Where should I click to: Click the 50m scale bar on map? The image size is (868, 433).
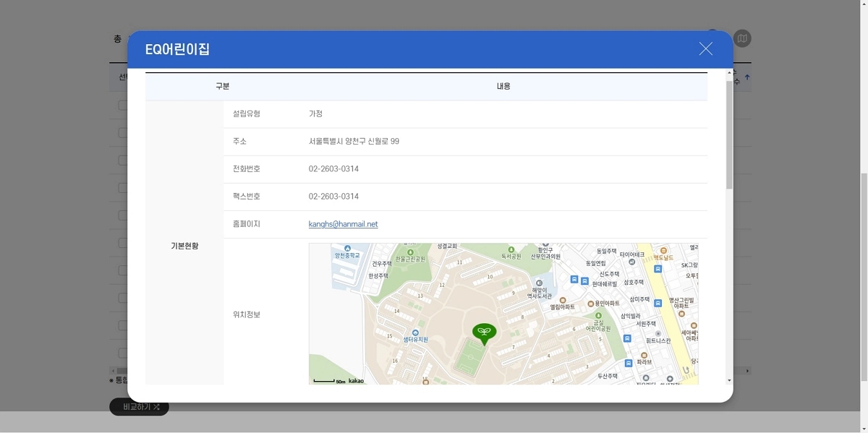click(329, 380)
